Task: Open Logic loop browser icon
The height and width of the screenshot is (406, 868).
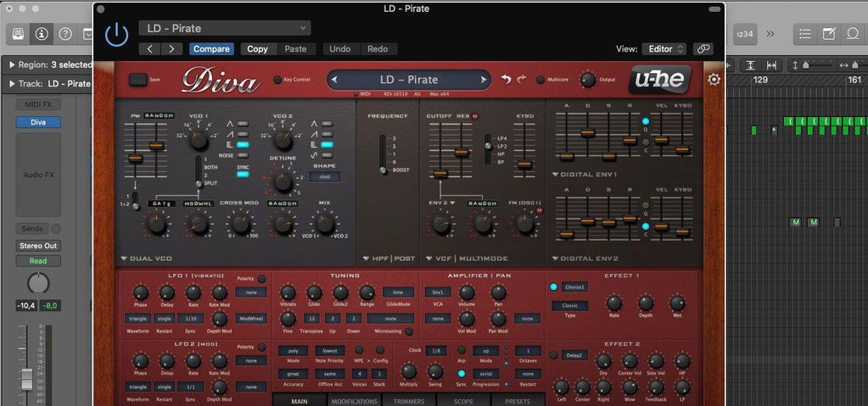Action: coord(853,34)
